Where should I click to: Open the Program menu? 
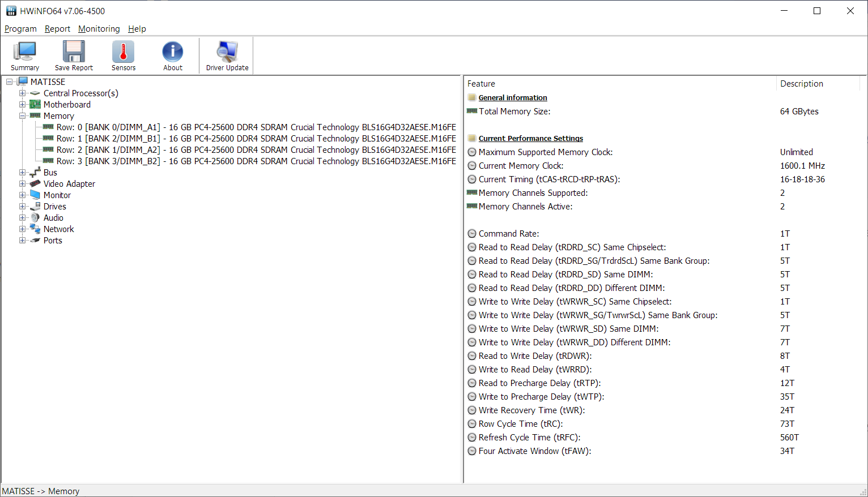click(20, 29)
